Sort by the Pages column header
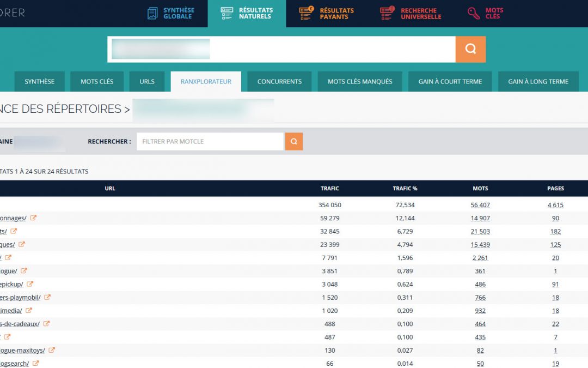 pos(555,189)
